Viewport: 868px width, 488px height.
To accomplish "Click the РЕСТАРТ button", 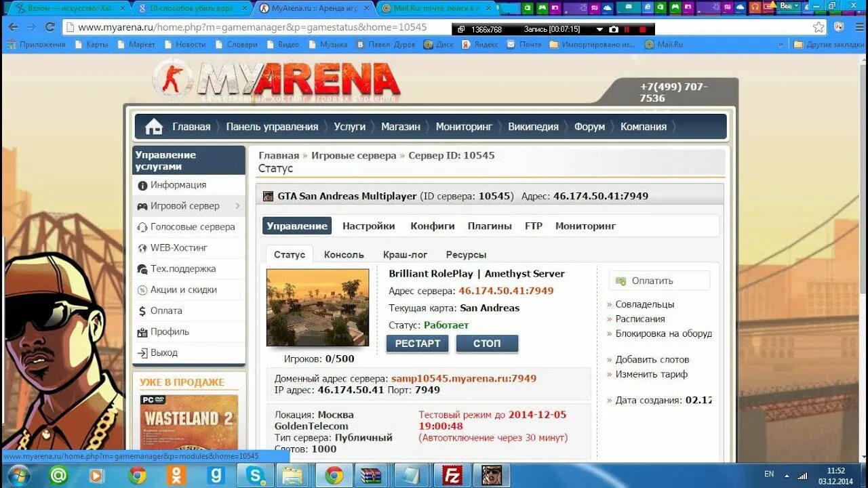I will pyautogui.click(x=418, y=344).
